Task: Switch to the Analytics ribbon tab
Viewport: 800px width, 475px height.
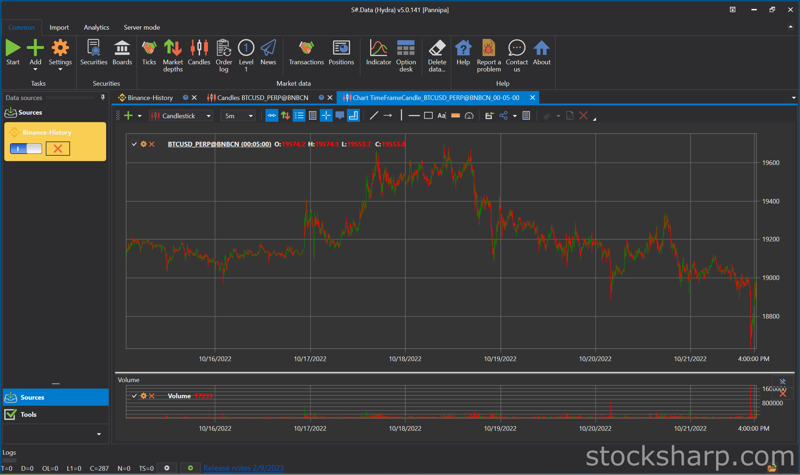Action: pos(96,28)
